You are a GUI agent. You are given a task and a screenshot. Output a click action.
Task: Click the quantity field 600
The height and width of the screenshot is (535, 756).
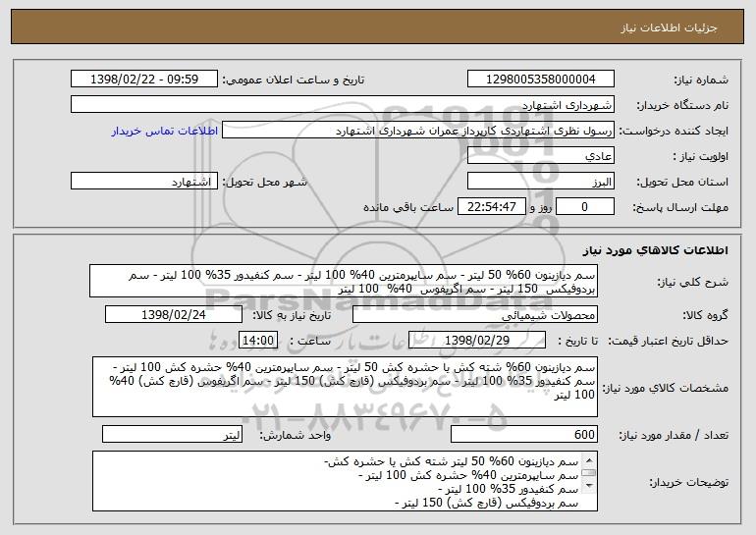524,434
